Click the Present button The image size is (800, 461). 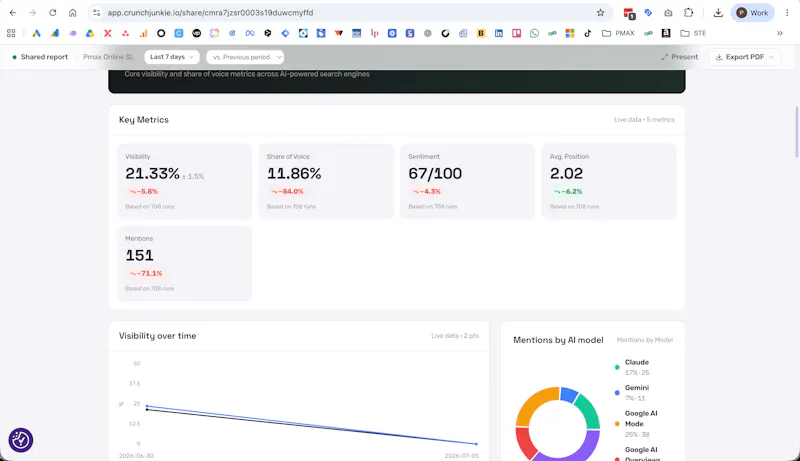click(x=680, y=57)
